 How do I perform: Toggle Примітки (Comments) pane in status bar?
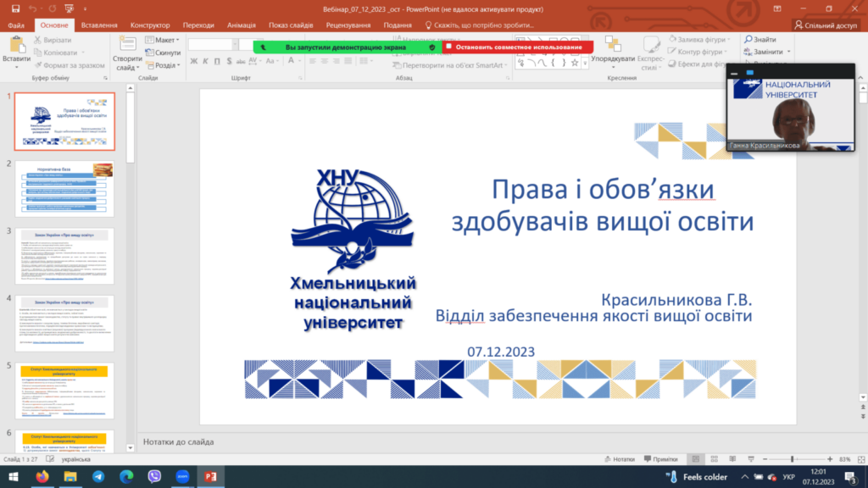point(659,458)
